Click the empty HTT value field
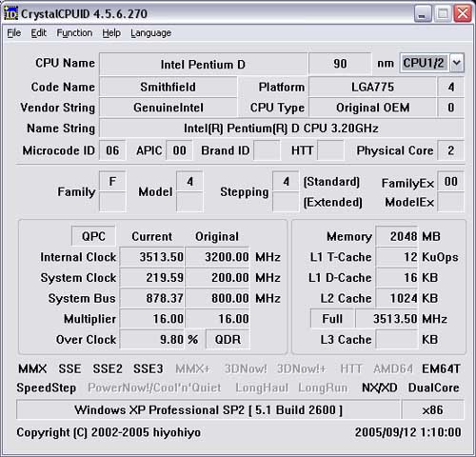Screen dimensions: 476x457 pyautogui.click(x=330, y=150)
